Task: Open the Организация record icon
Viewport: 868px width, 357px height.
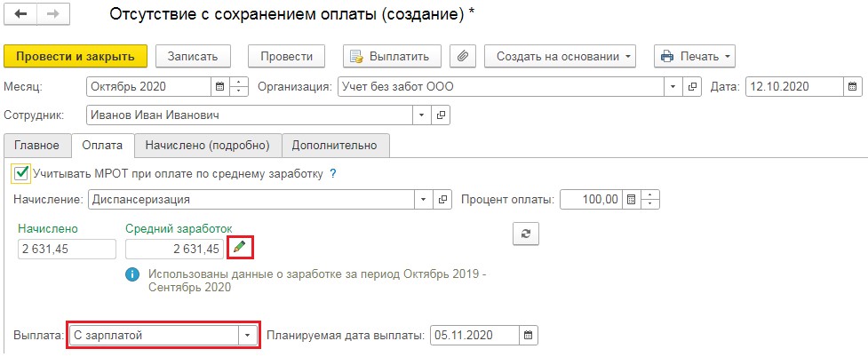Action: pyautogui.click(x=692, y=87)
